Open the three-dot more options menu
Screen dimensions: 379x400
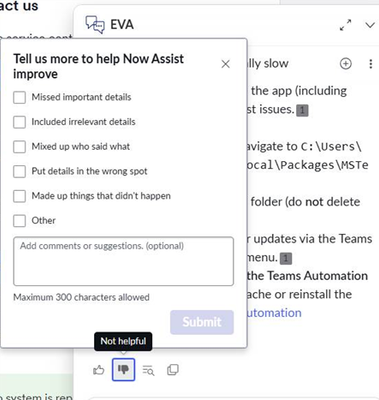pyautogui.click(x=371, y=64)
